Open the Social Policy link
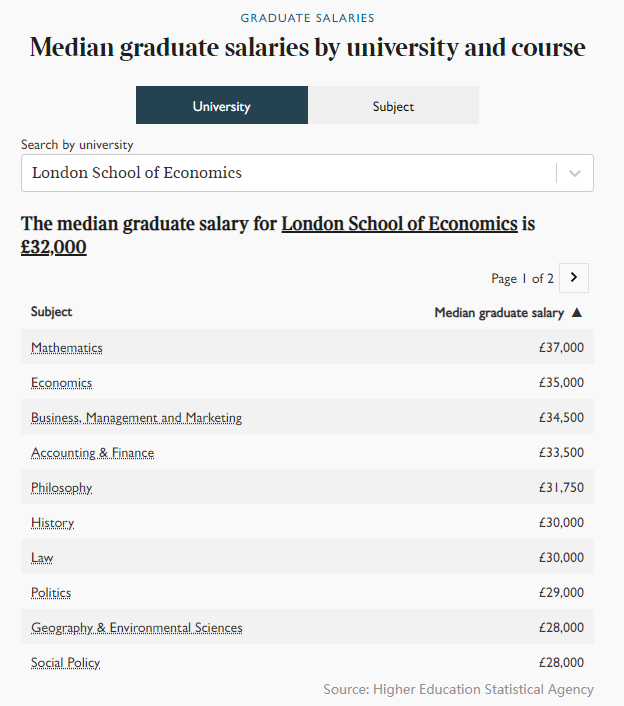This screenshot has height=706, width=624. 66,663
